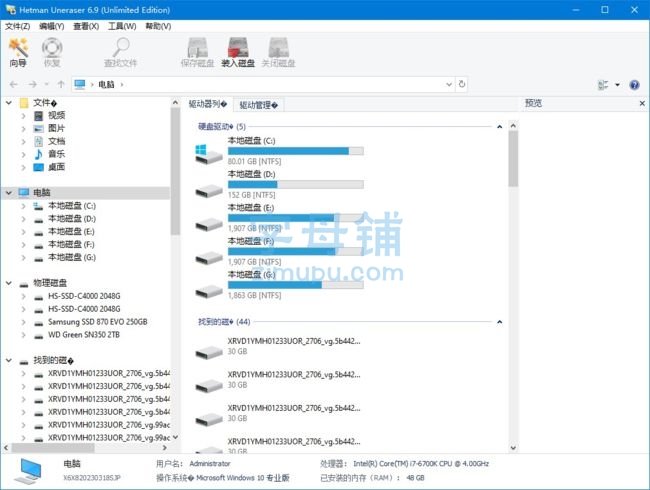
Task: Open the address bar history dropdown
Action: click(449, 85)
